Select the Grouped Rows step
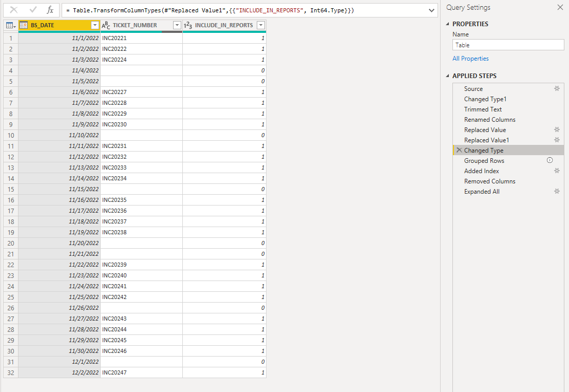This screenshot has height=392, width=569. coord(484,161)
